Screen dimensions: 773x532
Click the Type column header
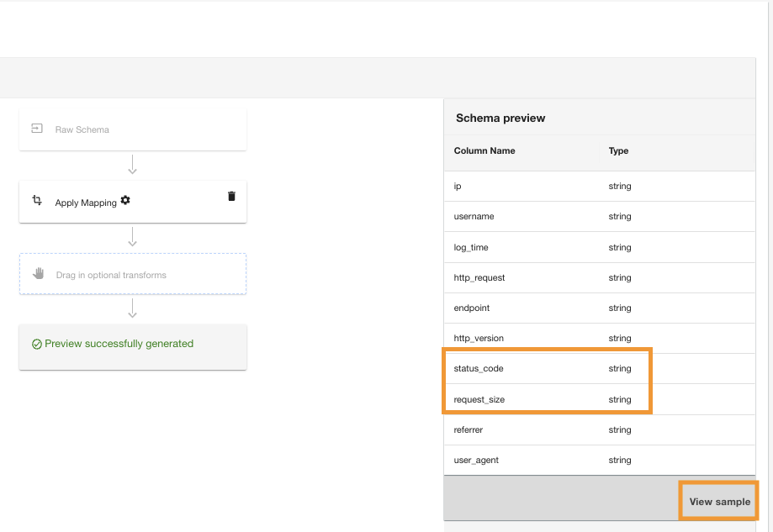coord(618,150)
